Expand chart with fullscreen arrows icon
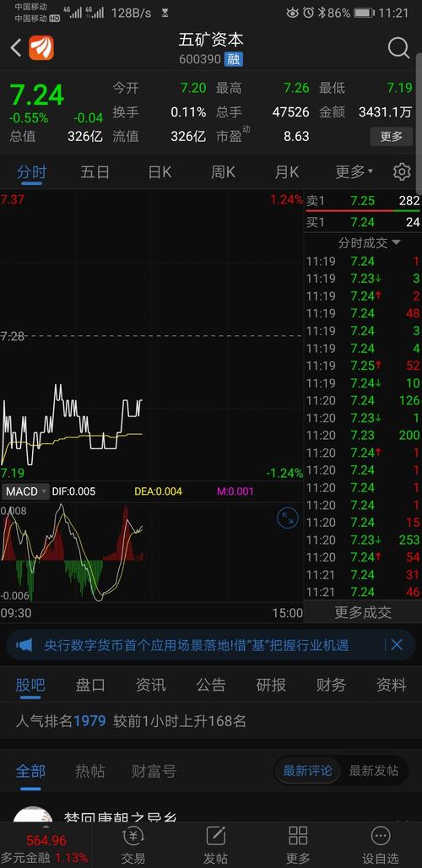Screen dimensions: 422x868 pos(288,518)
